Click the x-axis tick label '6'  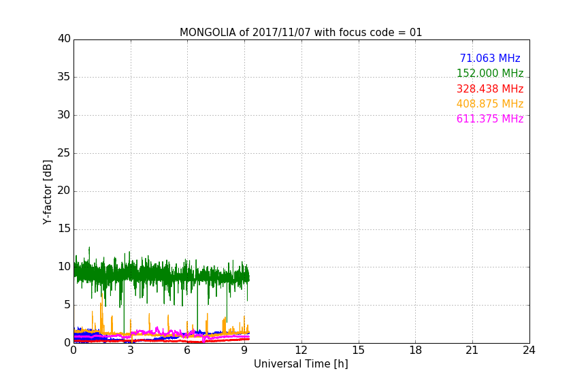187,350
